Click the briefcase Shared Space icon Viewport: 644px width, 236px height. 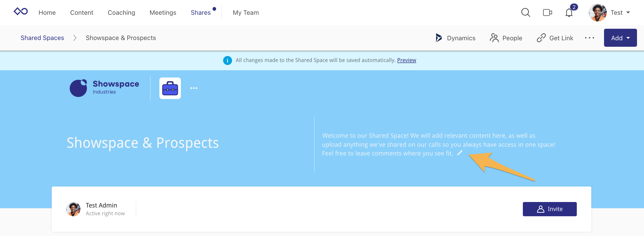(x=170, y=88)
